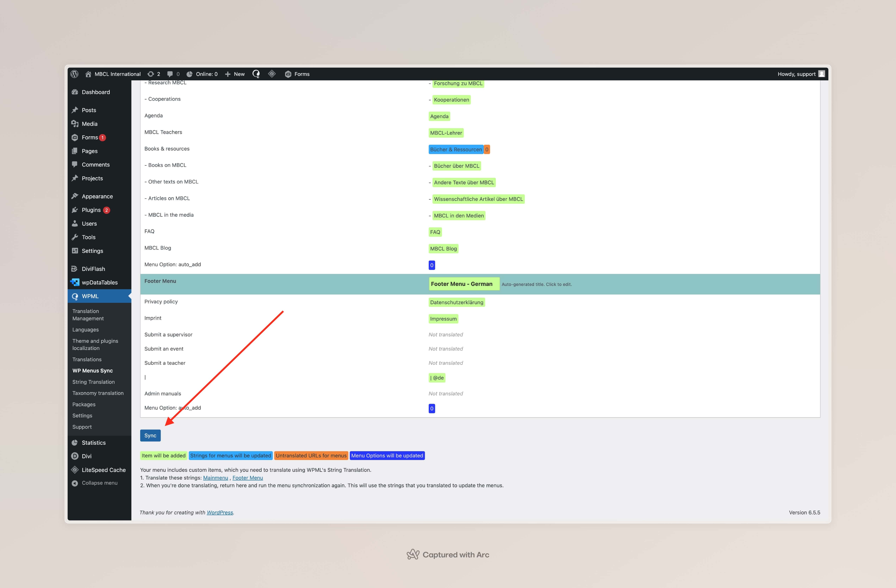
Task: Open the LiteSpeed diamond icon in admin bar
Action: pyautogui.click(x=272, y=74)
